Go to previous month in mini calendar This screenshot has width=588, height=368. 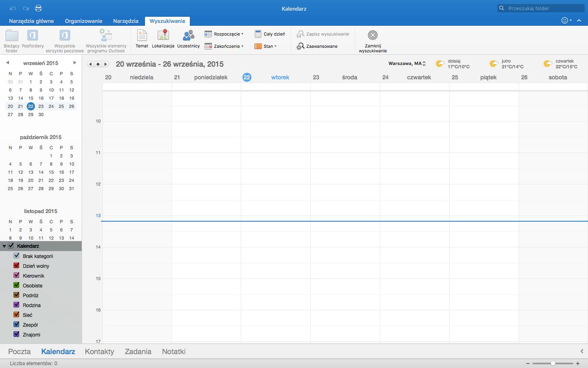click(7, 63)
